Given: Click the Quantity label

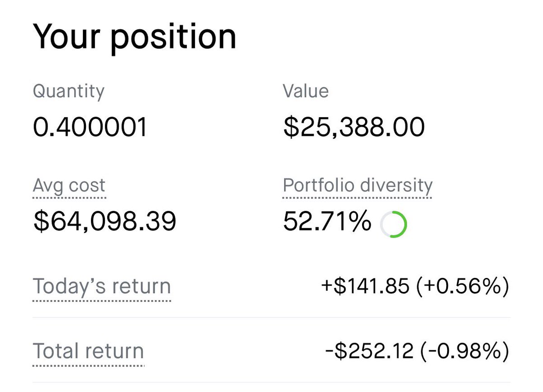Looking at the screenshot, I should pyautogui.click(x=69, y=92).
